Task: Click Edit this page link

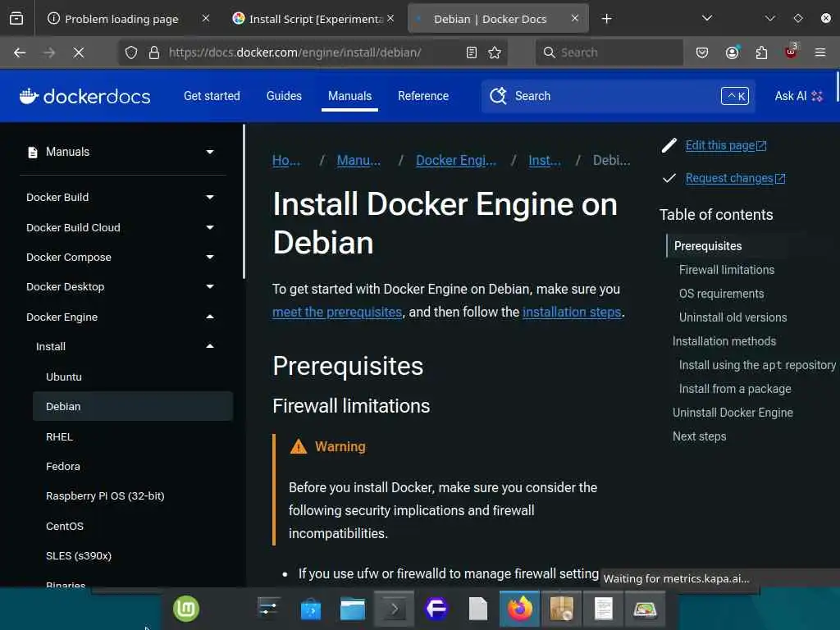Action: tap(726, 145)
